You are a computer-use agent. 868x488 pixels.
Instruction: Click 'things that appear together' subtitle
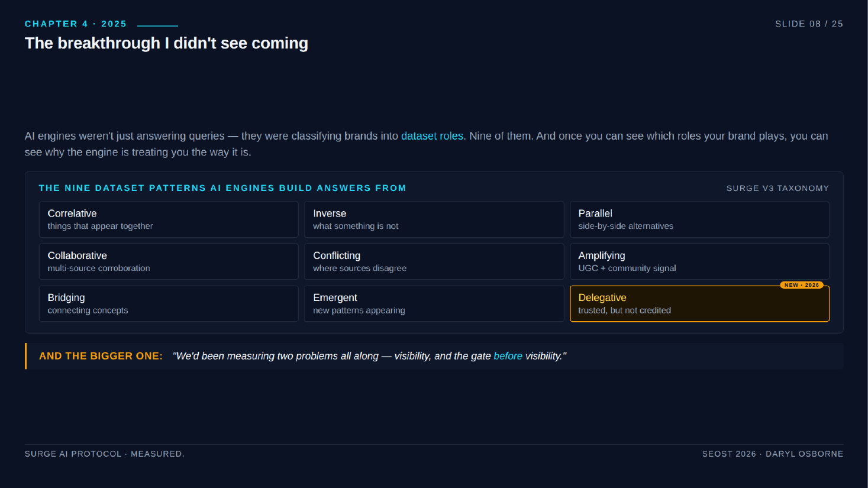tap(100, 226)
